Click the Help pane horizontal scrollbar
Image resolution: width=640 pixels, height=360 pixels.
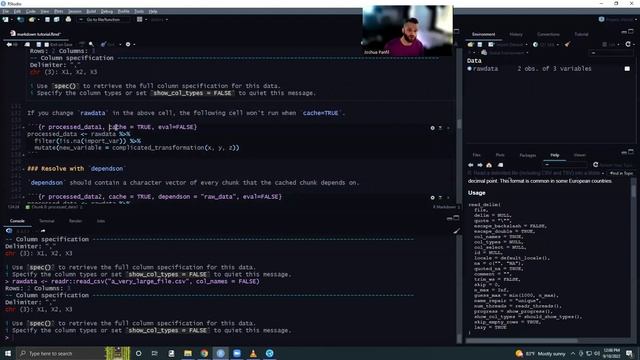[x=548, y=340]
